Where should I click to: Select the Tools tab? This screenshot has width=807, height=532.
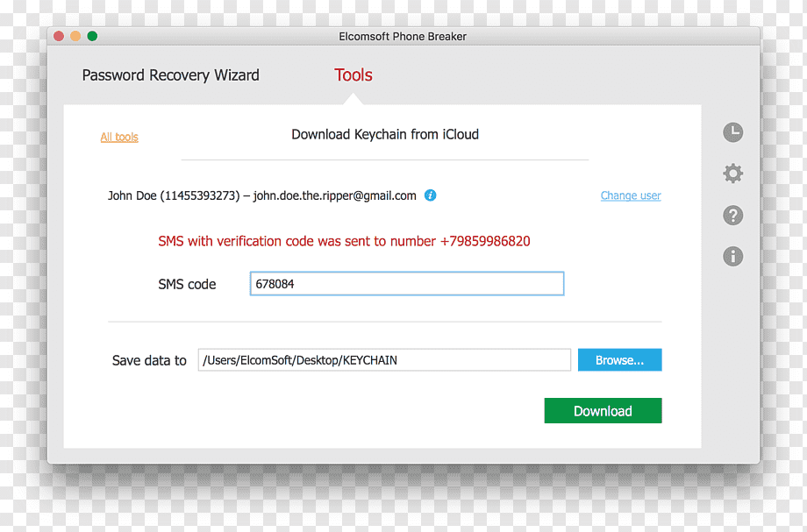353,75
